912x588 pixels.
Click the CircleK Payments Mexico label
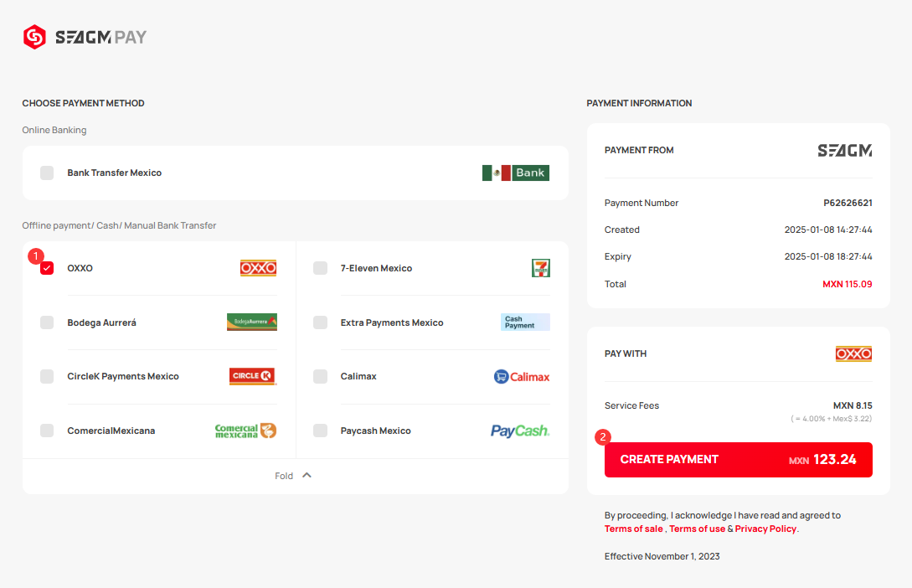coord(123,376)
